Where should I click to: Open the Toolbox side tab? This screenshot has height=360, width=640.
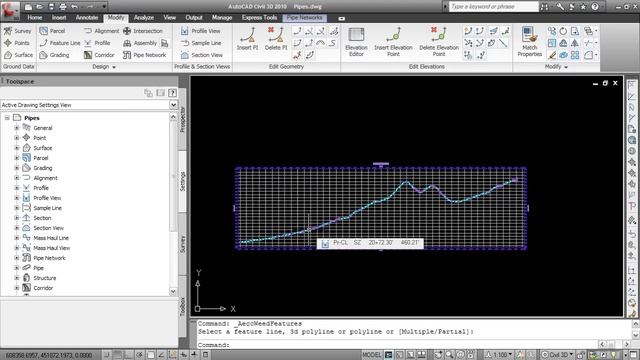point(182,307)
